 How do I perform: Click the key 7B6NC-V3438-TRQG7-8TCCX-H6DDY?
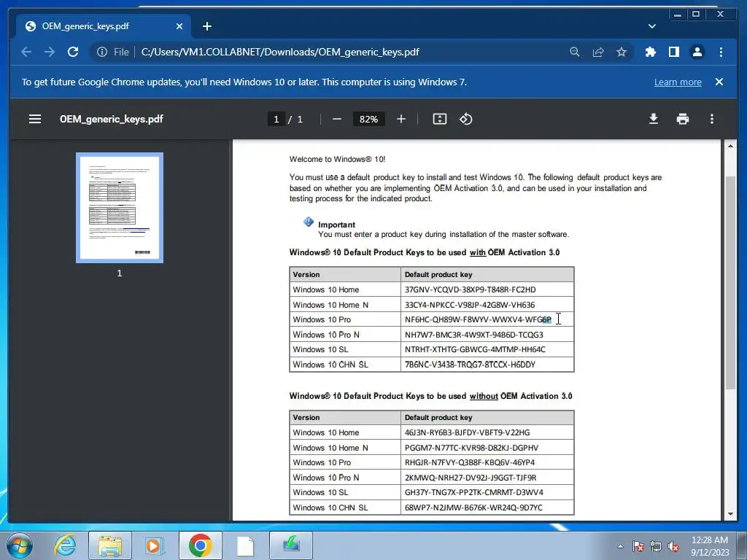(471, 365)
